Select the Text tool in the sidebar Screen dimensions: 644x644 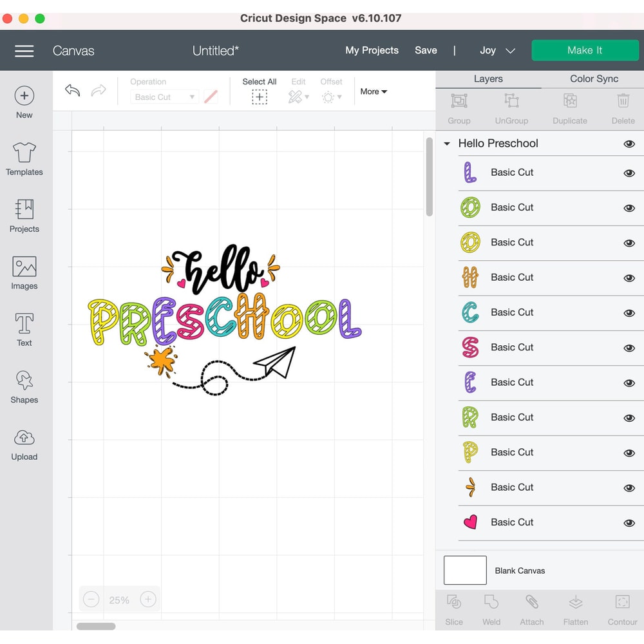coord(24,329)
